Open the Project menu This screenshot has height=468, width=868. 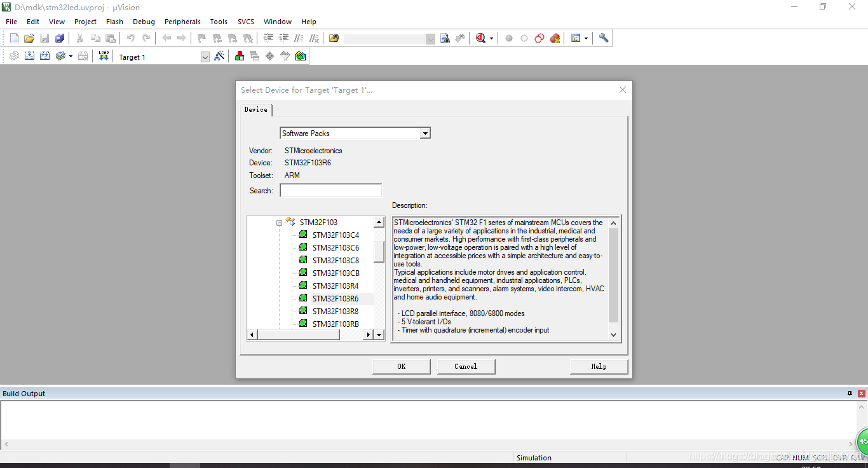(85, 22)
